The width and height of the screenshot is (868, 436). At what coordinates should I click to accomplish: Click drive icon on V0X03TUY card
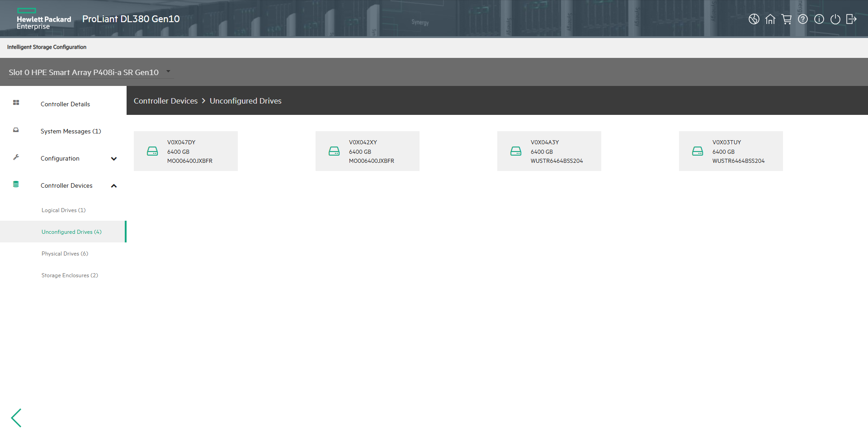coord(697,151)
